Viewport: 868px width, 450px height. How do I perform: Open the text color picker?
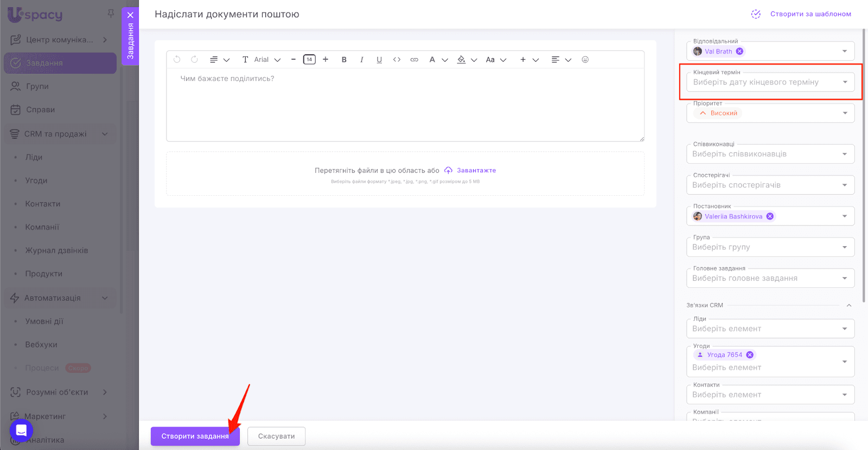tap(438, 60)
